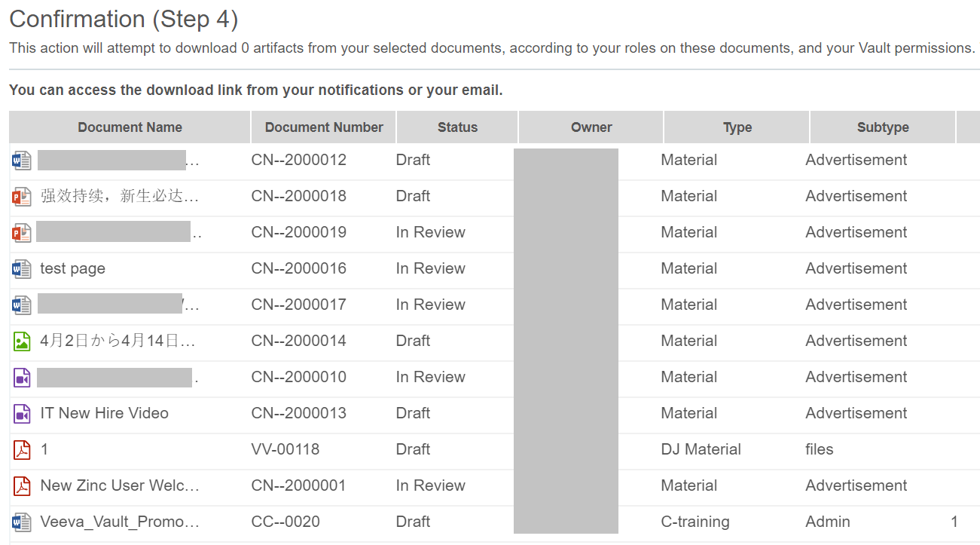The width and height of the screenshot is (980, 545).
Task: Open the IT New Hire Video document
Action: coord(104,414)
